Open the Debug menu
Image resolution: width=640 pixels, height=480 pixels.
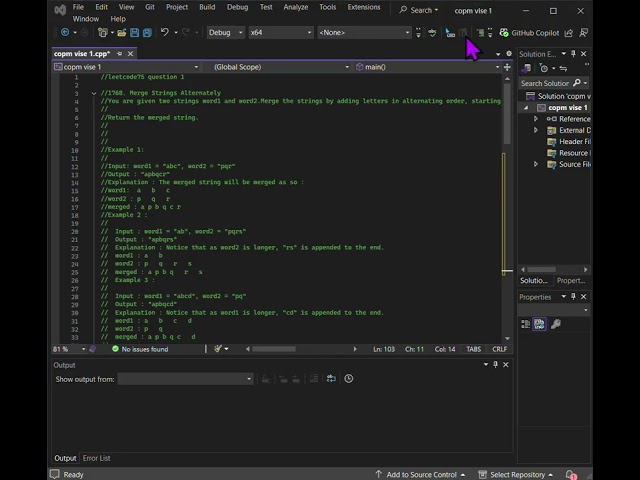click(237, 7)
